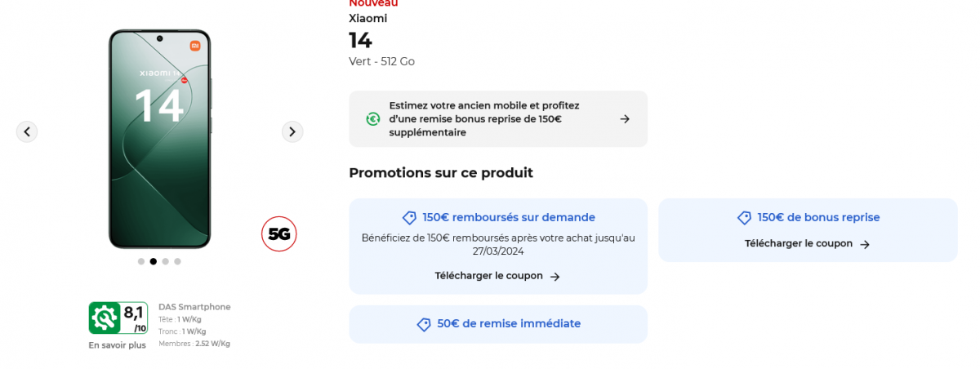Click arrow beside bonus reprise coupon
This screenshot has height=369, width=980.
[x=865, y=244]
